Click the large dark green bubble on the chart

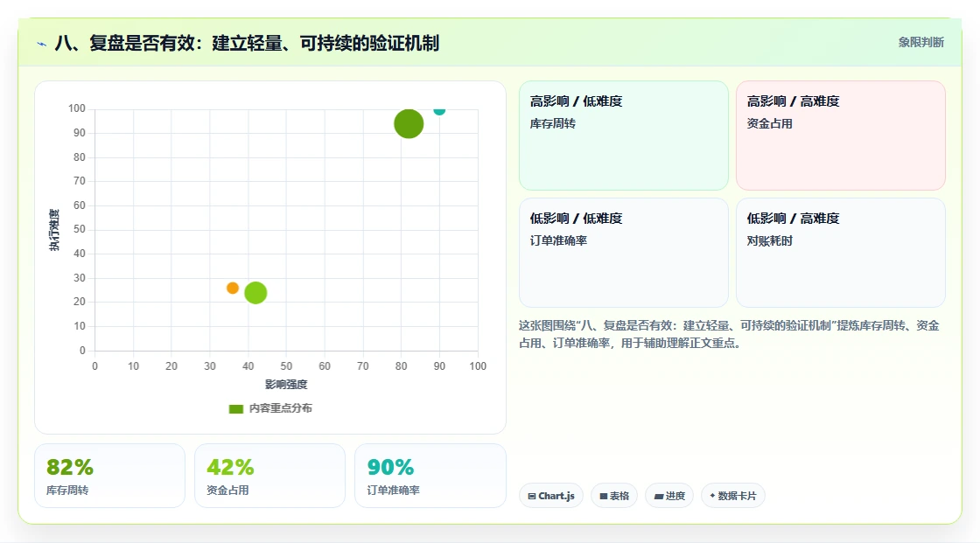coord(409,123)
